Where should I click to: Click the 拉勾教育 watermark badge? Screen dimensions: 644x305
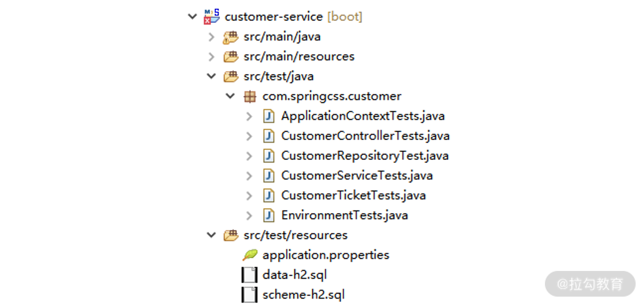point(590,284)
